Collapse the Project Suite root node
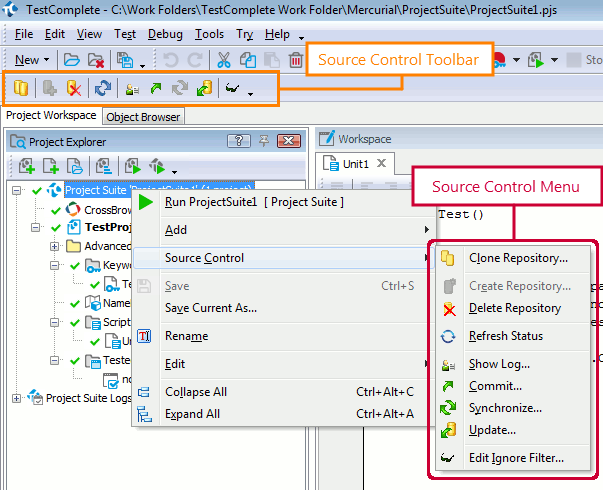Viewport: 603px width, 490px height. point(16,190)
